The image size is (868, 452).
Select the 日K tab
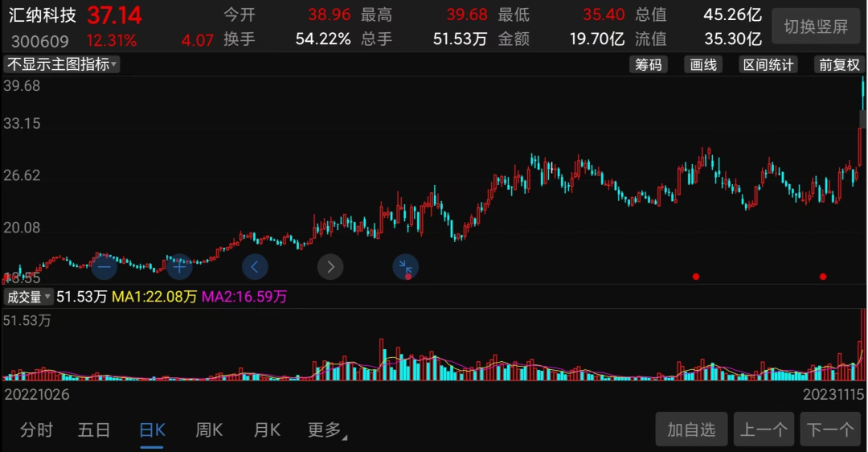(152, 431)
